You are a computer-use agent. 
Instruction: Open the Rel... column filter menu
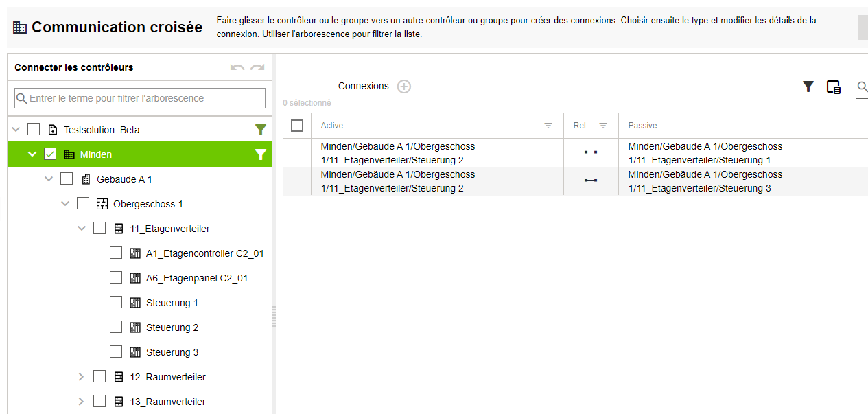(603, 126)
